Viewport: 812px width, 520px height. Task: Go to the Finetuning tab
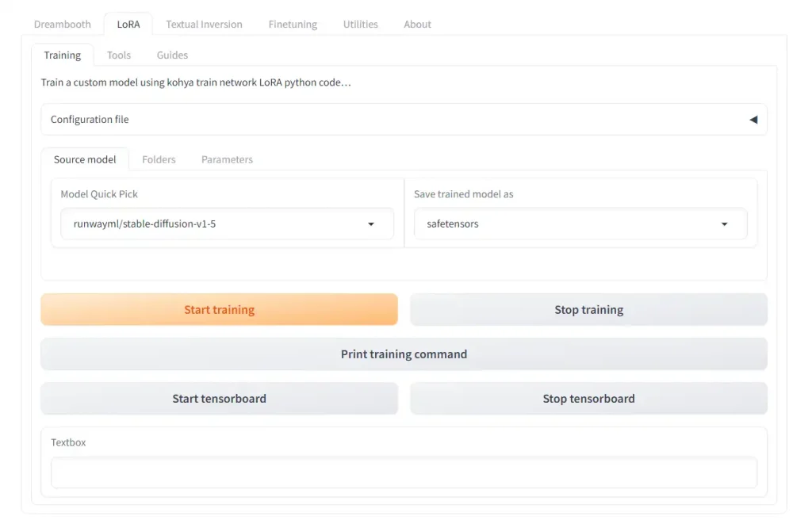tap(293, 25)
